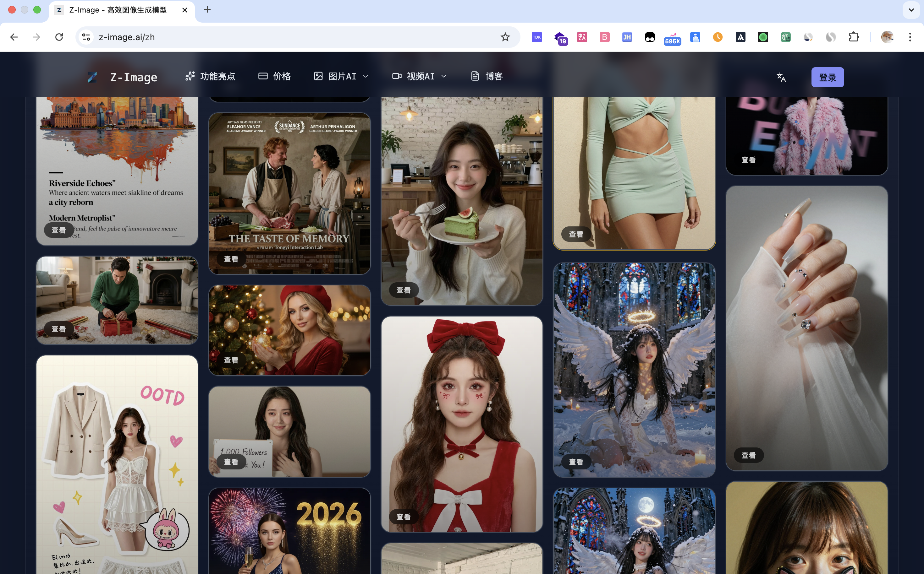The image size is (924, 574).
Task: Open the 功能亮点 menu item
Action: point(210,76)
